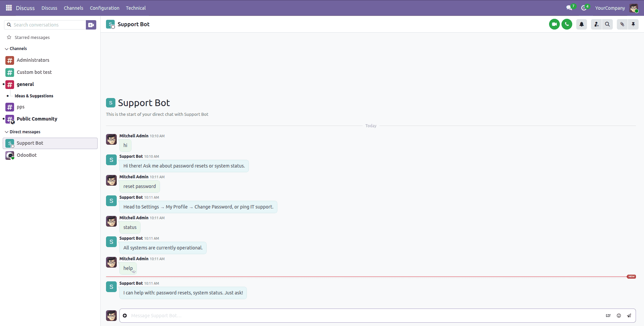The width and height of the screenshot is (644, 326).
Task: Open OdooBot direct message
Action: click(x=50, y=155)
